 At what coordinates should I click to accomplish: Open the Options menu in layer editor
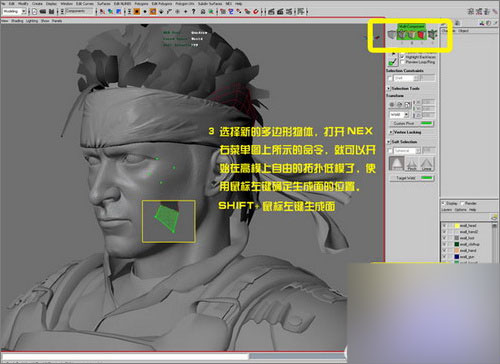(x=460, y=210)
